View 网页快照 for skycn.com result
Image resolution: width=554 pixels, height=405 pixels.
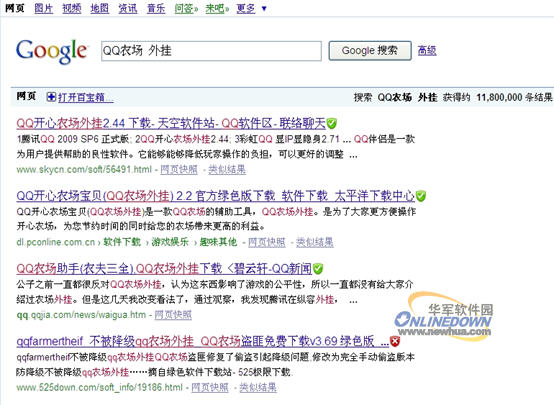point(179,170)
